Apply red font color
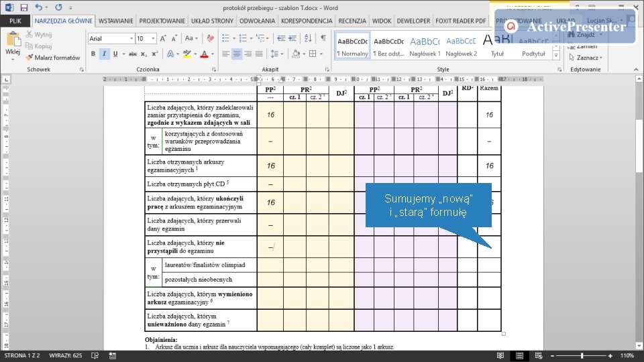Image resolution: width=644 pixels, height=362 pixels. click(x=204, y=54)
